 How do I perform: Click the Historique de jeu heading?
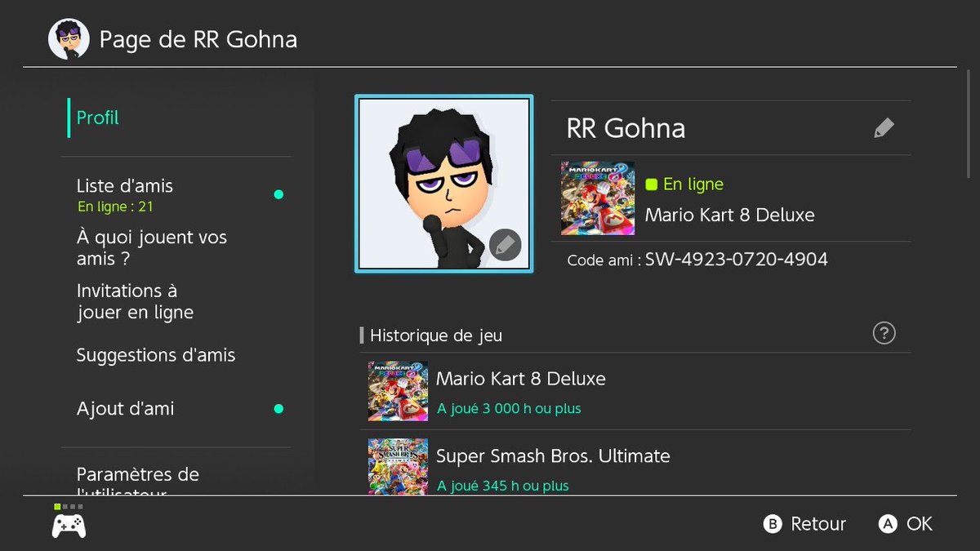pos(436,335)
